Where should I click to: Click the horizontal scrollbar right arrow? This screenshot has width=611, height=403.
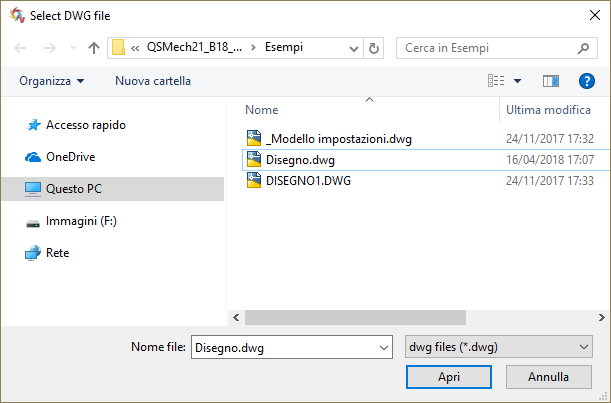[x=602, y=318]
